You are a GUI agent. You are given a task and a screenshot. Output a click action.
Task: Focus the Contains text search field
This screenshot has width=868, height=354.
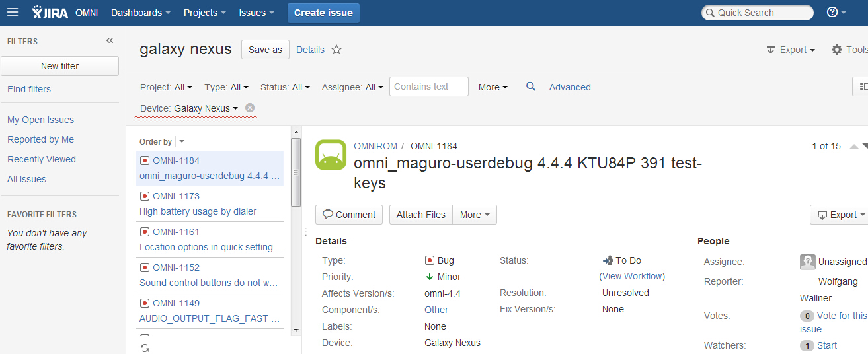pyautogui.click(x=429, y=87)
